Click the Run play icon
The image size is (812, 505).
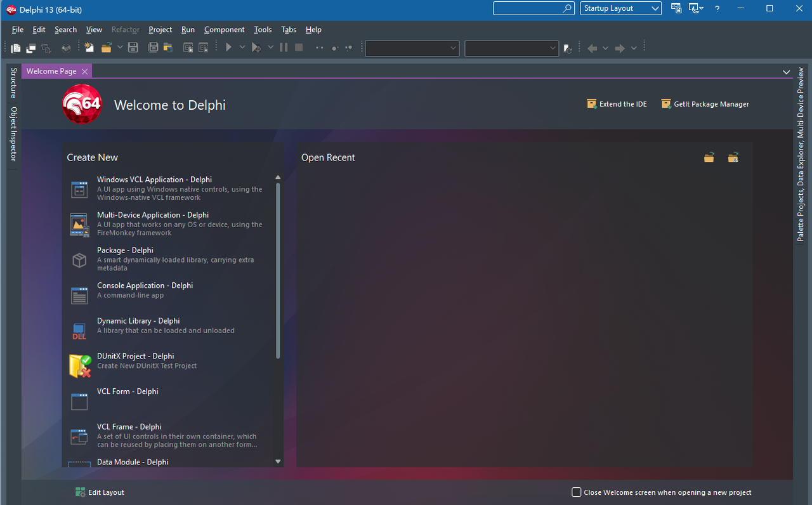click(x=229, y=48)
